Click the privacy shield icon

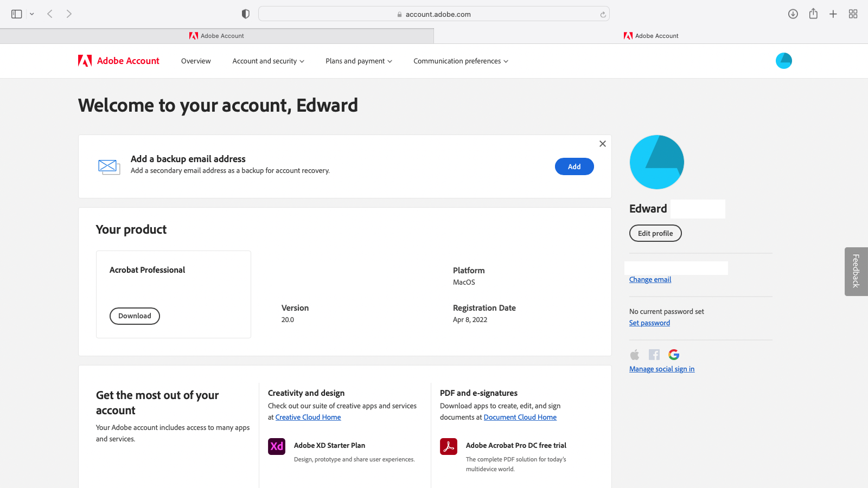point(246,14)
